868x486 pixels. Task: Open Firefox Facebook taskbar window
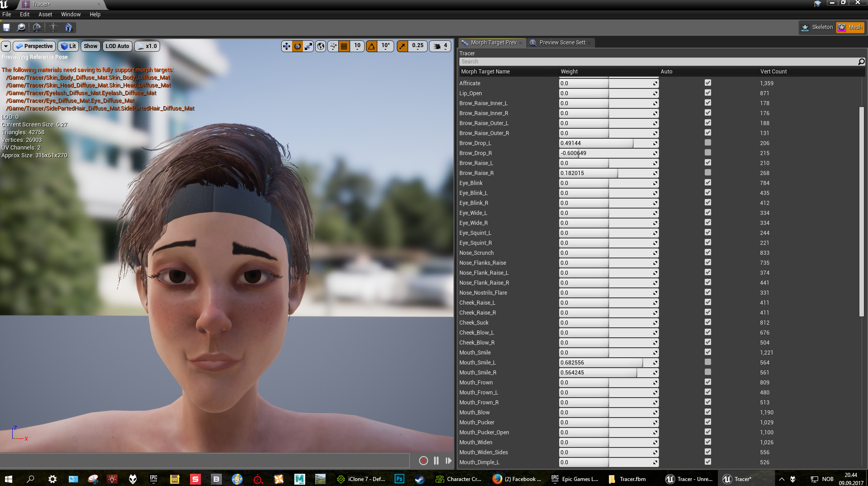point(517,479)
